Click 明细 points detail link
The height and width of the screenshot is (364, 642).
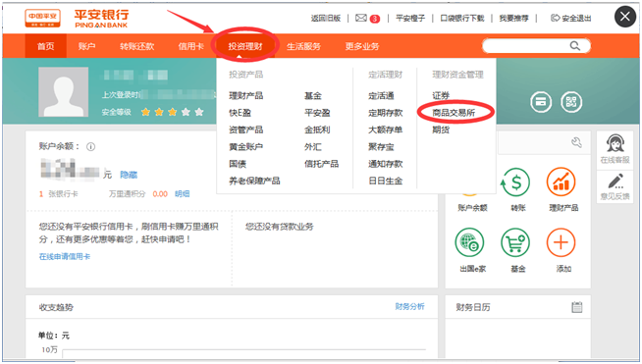[183, 194]
